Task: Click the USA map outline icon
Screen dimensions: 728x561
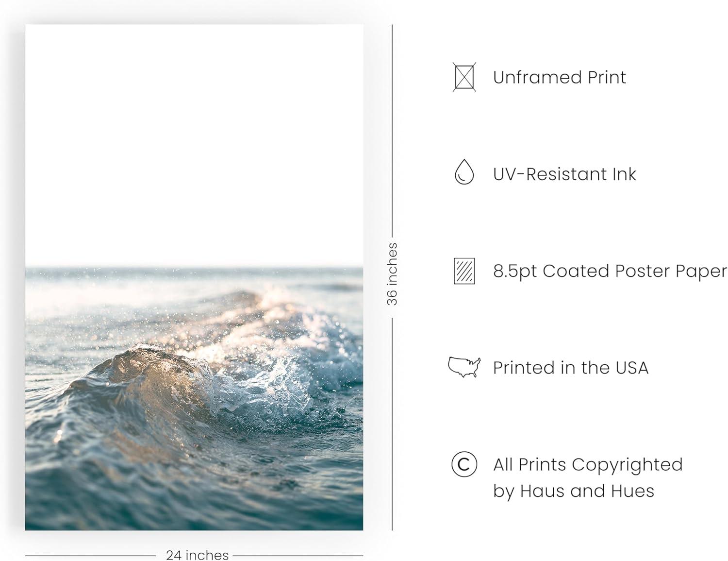Action: coord(464,367)
